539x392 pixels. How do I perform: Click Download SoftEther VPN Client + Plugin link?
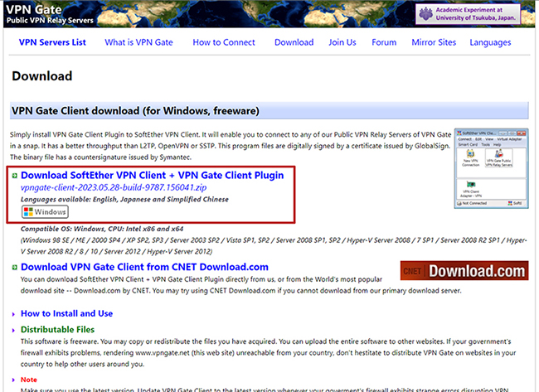tap(153, 175)
